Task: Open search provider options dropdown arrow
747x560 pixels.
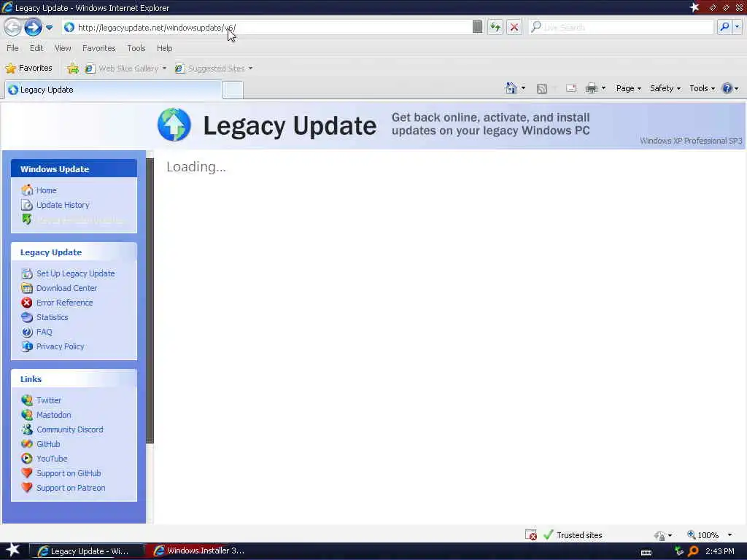Action: point(738,27)
